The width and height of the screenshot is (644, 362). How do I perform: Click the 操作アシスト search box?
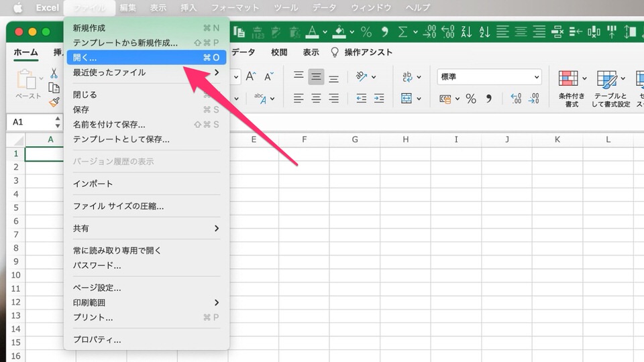[362, 52]
